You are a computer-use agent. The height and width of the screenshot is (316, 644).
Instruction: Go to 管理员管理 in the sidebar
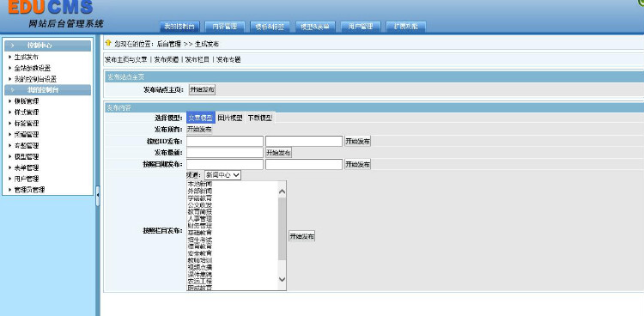(29, 190)
